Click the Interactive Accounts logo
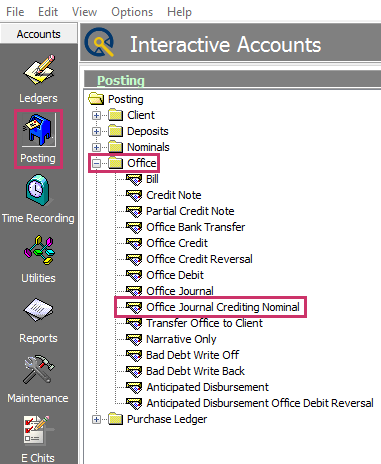Screen dimensions: 381x464 tap(99, 42)
